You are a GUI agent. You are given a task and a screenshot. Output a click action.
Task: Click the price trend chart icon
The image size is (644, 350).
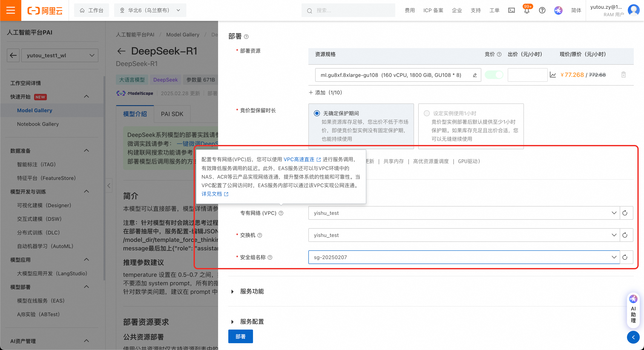(x=553, y=75)
